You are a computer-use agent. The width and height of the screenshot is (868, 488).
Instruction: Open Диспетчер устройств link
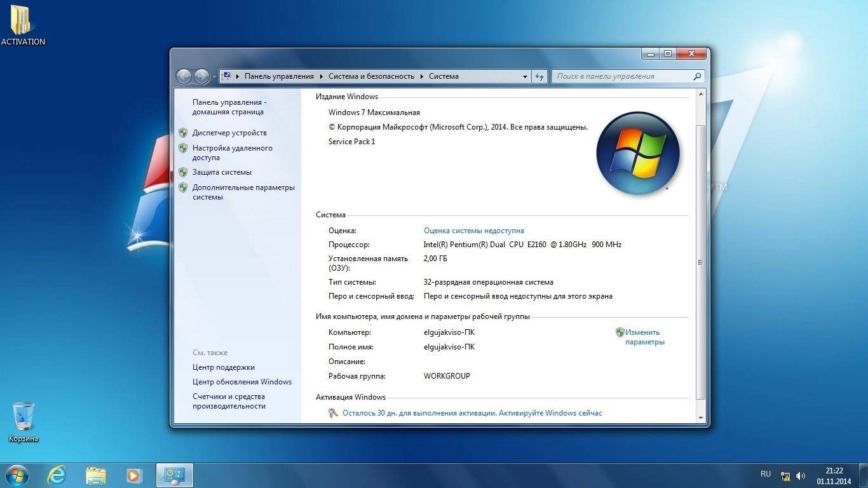229,133
